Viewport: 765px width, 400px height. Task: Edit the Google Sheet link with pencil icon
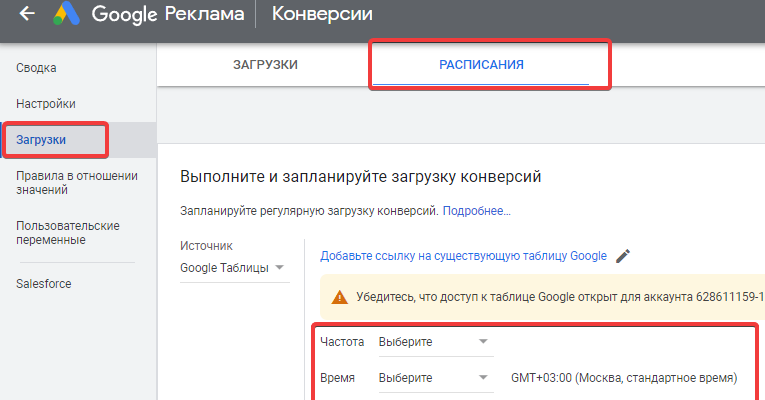pos(623,256)
